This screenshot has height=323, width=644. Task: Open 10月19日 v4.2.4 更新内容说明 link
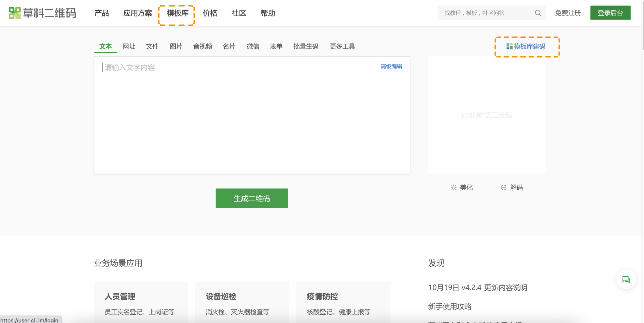pyautogui.click(x=478, y=288)
